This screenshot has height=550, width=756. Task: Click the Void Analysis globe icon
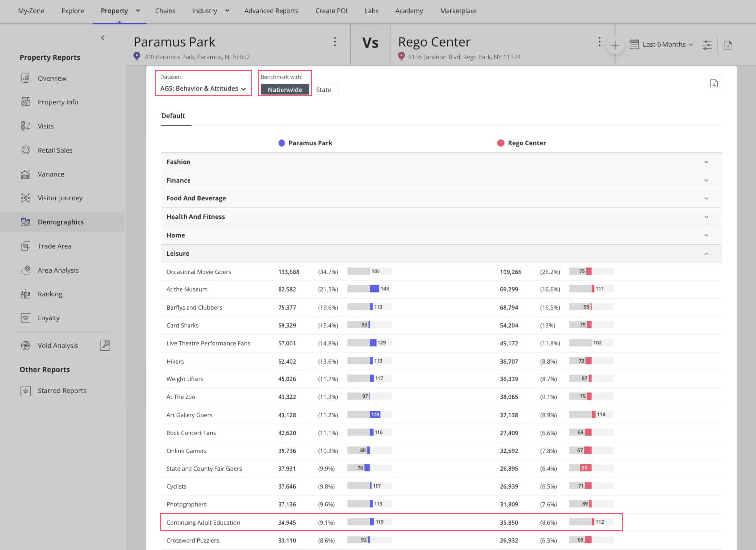pos(26,345)
